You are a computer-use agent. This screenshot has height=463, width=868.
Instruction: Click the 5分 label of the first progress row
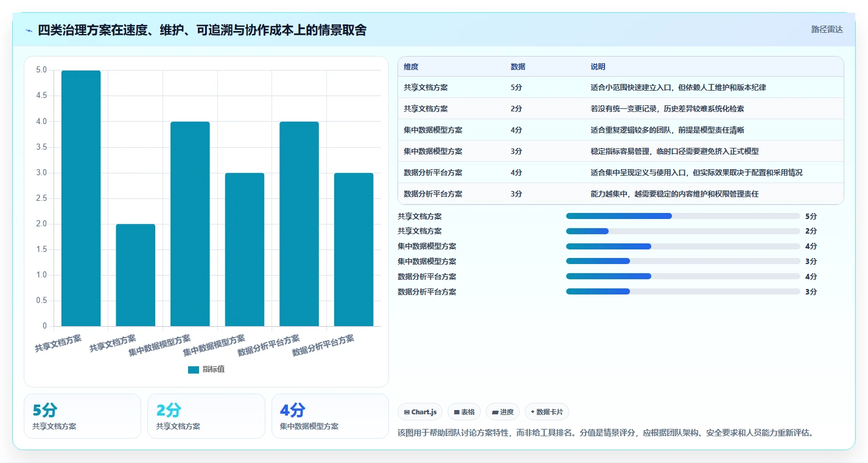point(811,216)
